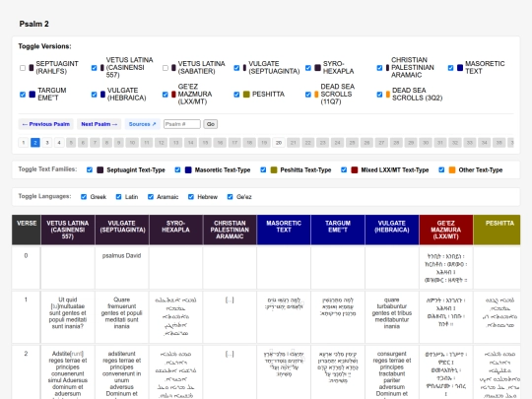
Task: Click verse number 1 row label
Action: tap(26, 317)
